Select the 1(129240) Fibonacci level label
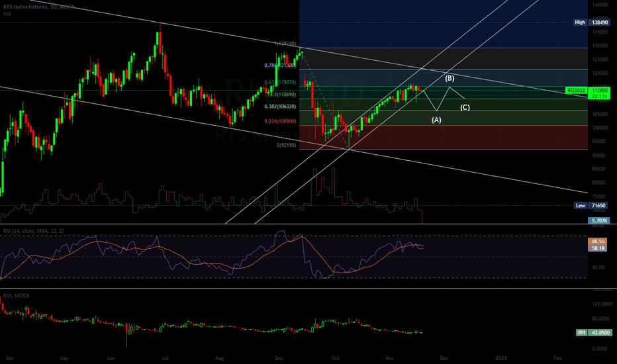Image resolution: width=617 pixels, height=364 pixels. click(285, 44)
